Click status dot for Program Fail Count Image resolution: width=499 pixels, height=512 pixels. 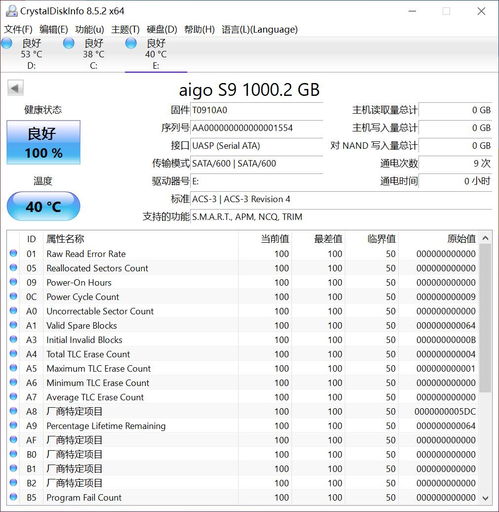(14, 497)
